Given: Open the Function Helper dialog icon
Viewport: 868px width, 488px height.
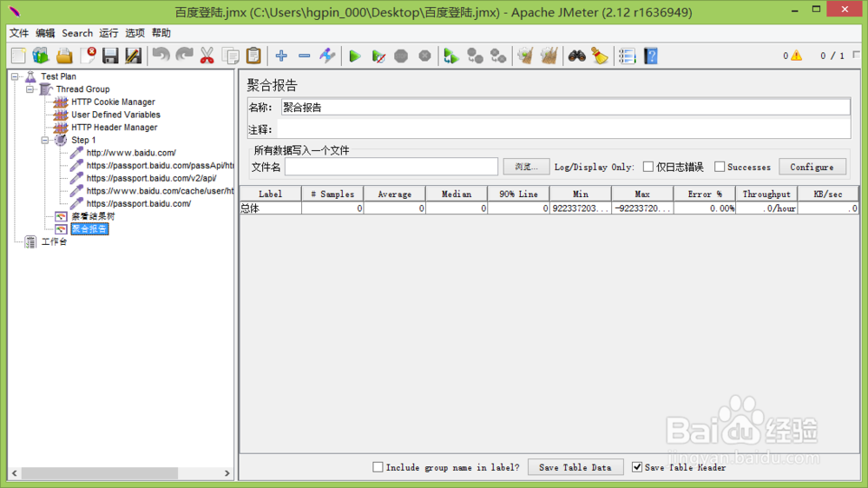Looking at the screenshot, I should 628,56.
